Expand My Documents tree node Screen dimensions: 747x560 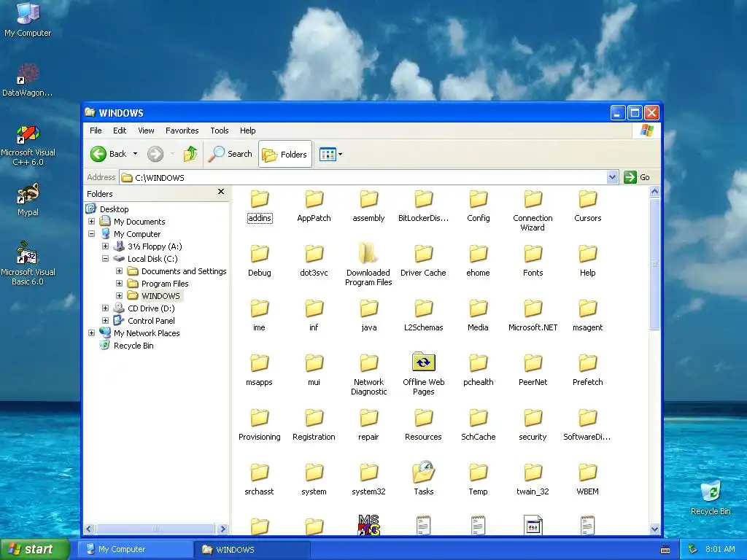91,222
